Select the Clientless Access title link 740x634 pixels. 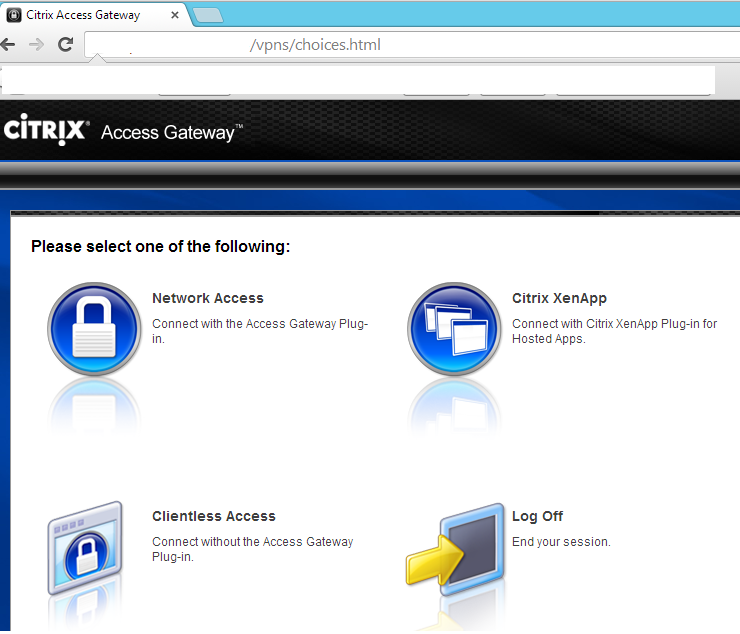(x=213, y=516)
